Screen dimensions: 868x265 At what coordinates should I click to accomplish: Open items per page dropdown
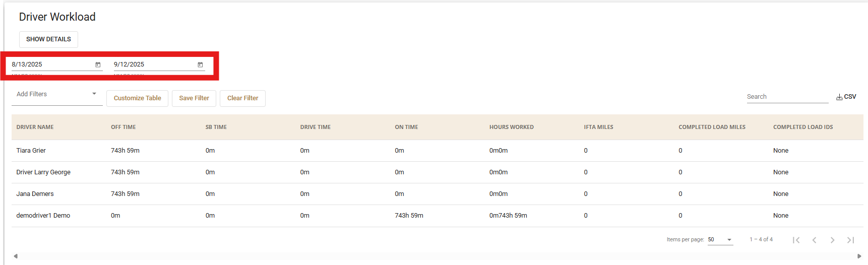(720, 240)
